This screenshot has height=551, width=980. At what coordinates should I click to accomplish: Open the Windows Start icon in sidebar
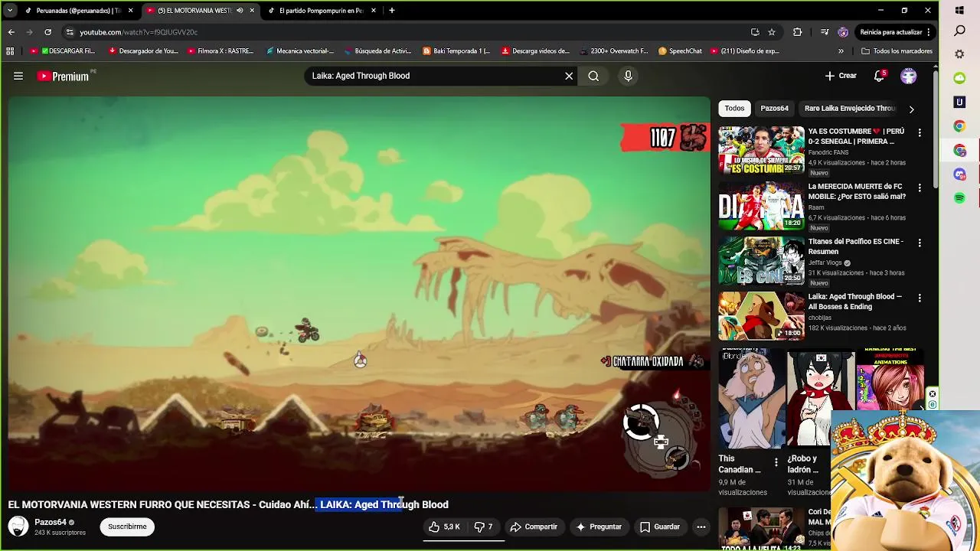click(959, 11)
